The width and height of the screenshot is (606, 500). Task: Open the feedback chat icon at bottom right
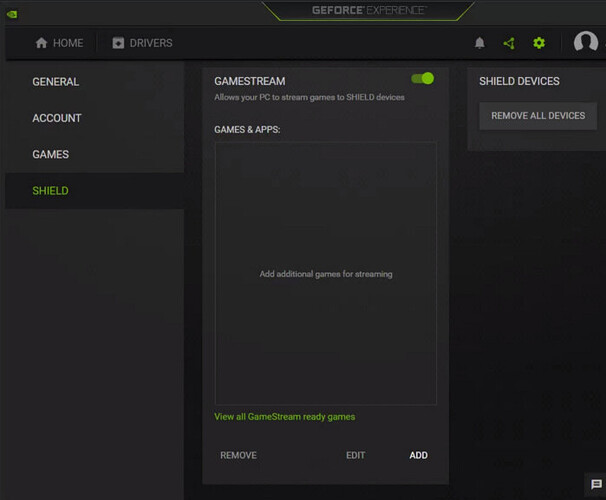(596, 485)
